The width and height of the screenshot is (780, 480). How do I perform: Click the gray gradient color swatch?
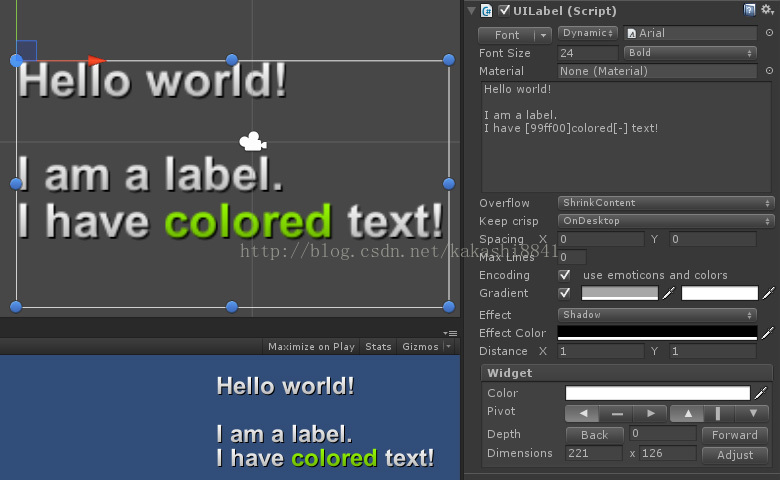point(620,293)
